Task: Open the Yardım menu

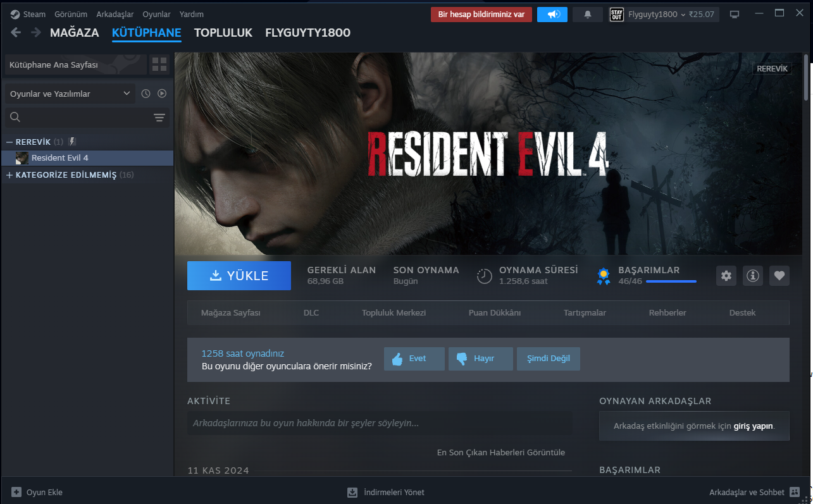Action: click(192, 14)
